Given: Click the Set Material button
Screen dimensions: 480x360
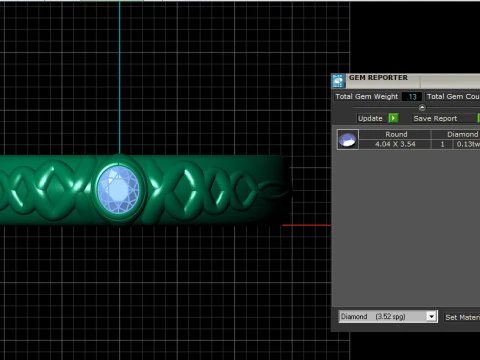Looking at the screenshot, I should (x=462, y=317).
